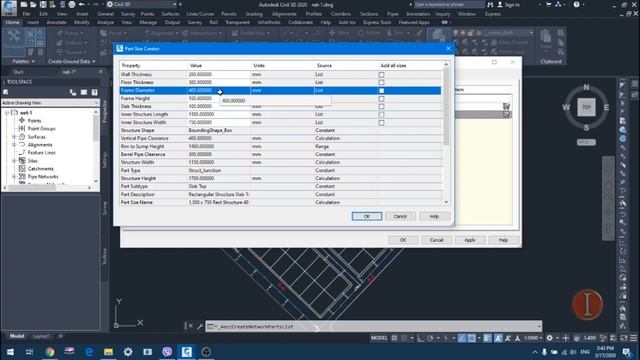Click Help in Part Size Creator dialog
The height and width of the screenshot is (360, 640).
(x=434, y=216)
